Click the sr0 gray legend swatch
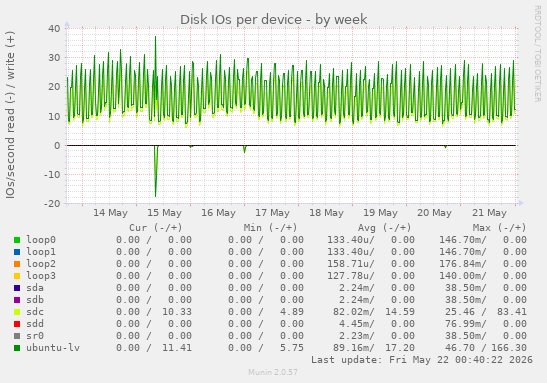The image size is (547, 383). (x=17, y=336)
